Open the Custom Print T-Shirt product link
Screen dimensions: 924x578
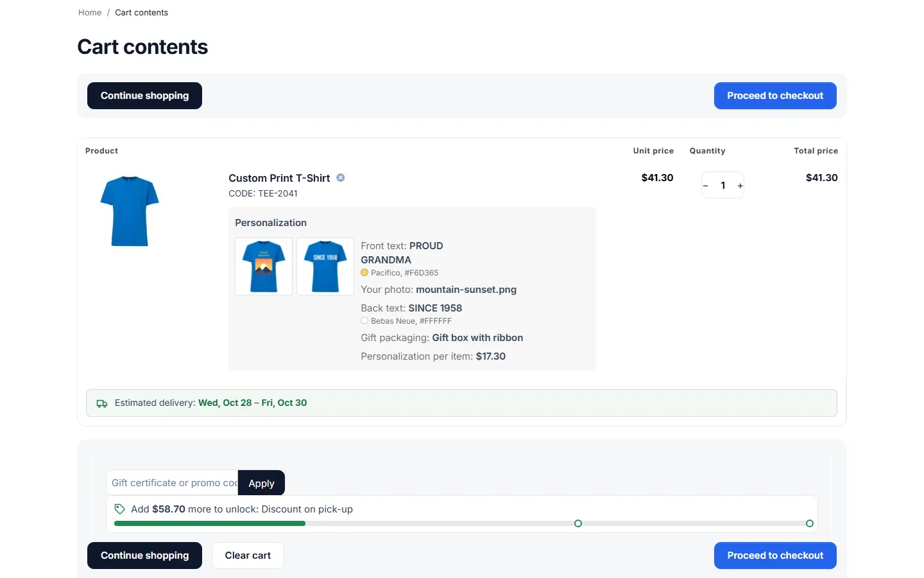[x=279, y=178]
